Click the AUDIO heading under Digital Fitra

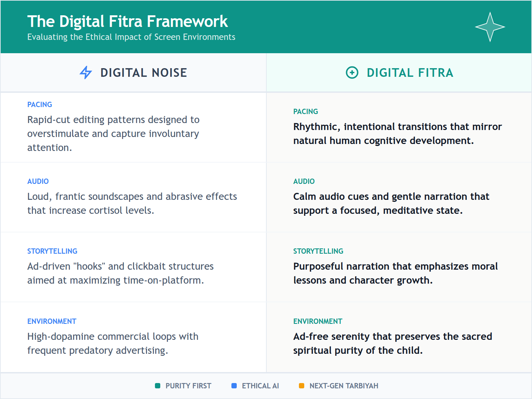click(304, 182)
